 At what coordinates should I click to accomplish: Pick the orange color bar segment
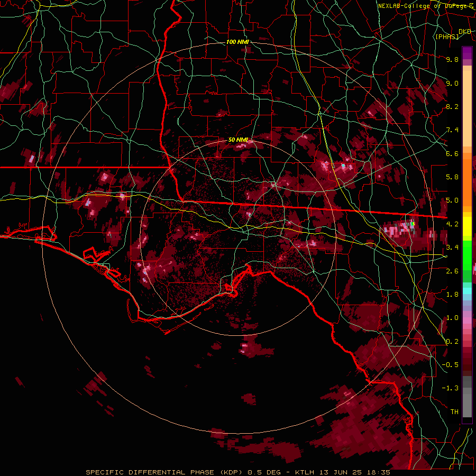tap(467, 182)
